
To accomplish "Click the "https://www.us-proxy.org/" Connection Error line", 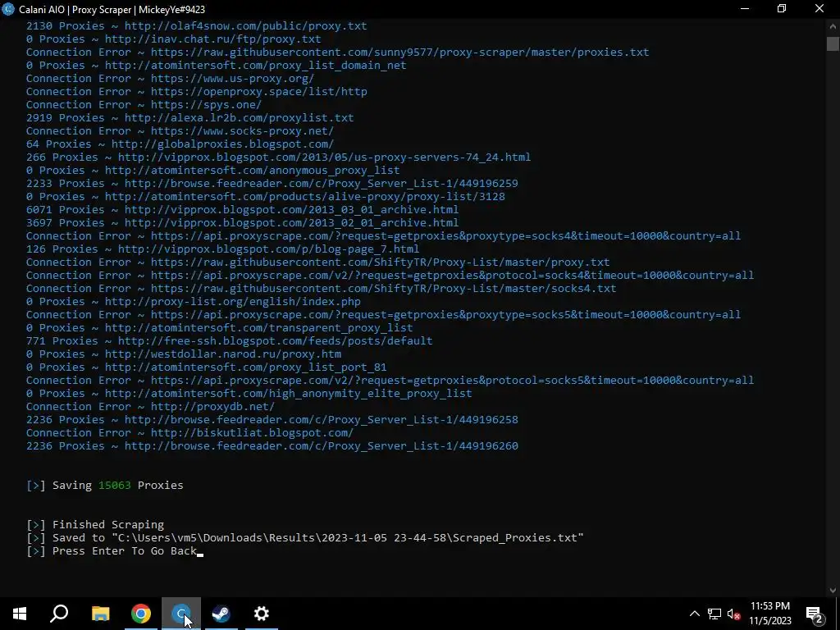I will click(x=171, y=78).
